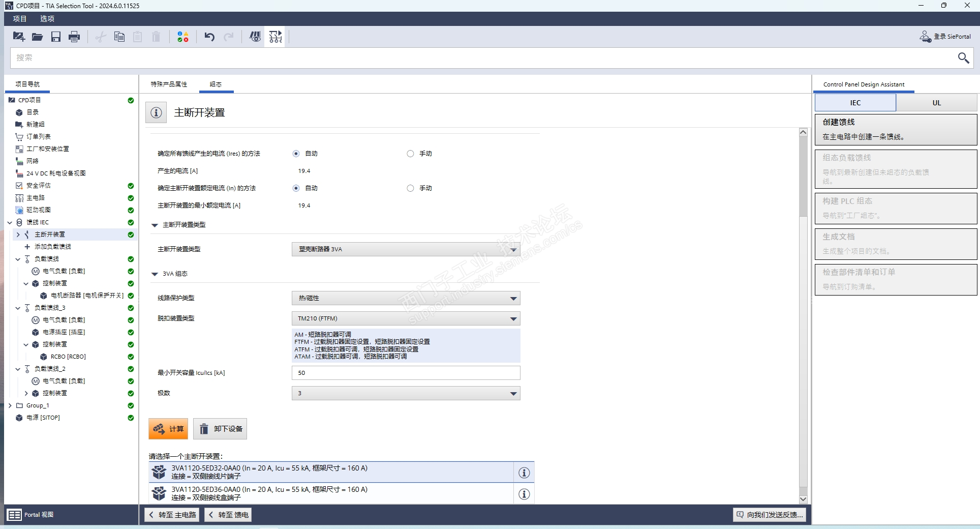Click the 最小开关容量 Icu/Ics input field

[x=406, y=373]
